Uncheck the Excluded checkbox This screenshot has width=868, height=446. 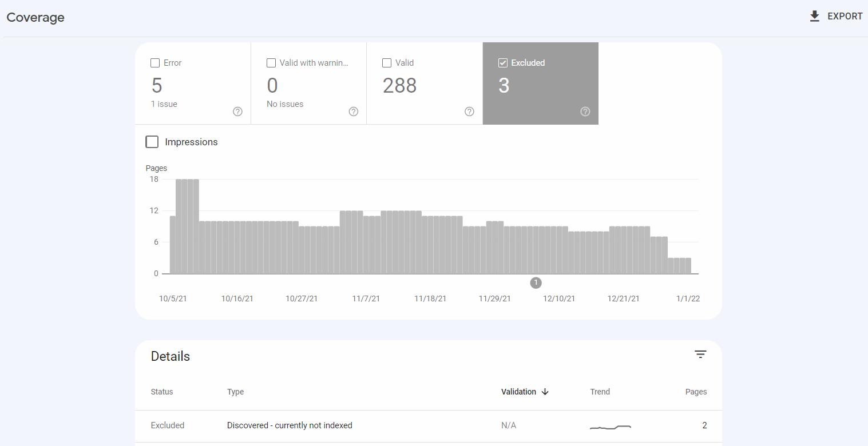coord(503,63)
